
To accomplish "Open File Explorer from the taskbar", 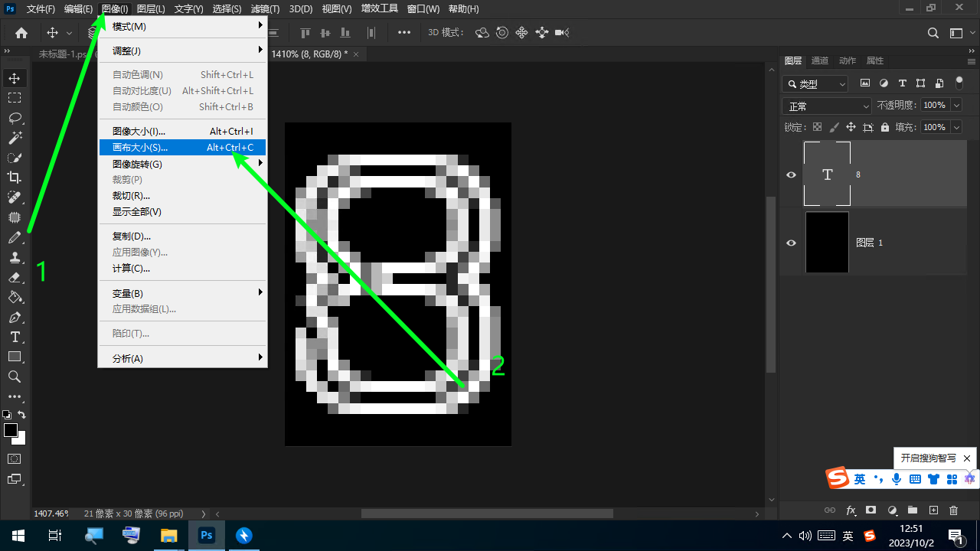I will point(168,535).
